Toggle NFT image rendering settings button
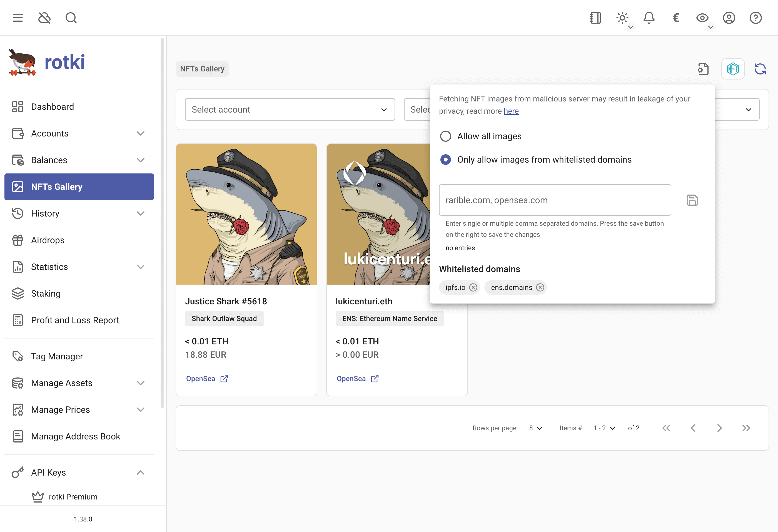This screenshot has width=778, height=532. 733,69
